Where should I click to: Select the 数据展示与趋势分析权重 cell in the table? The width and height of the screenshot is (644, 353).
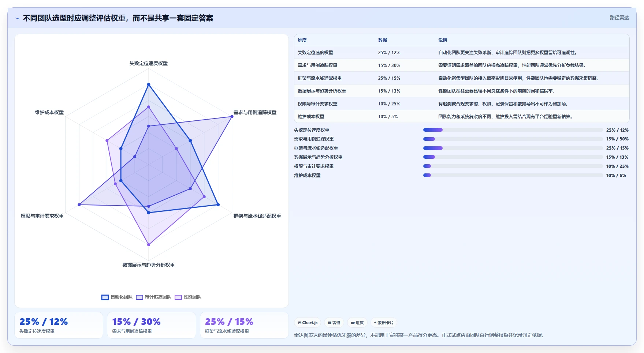(x=322, y=91)
